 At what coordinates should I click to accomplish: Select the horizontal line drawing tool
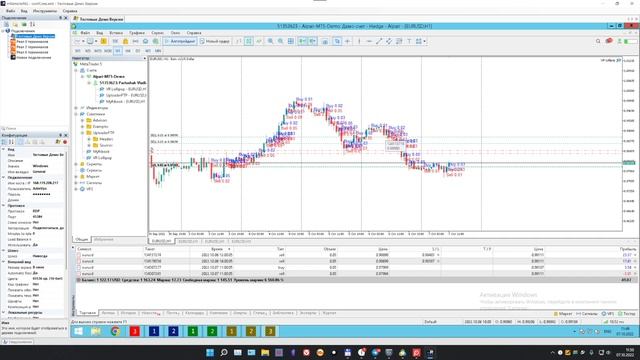click(x=369, y=41)
